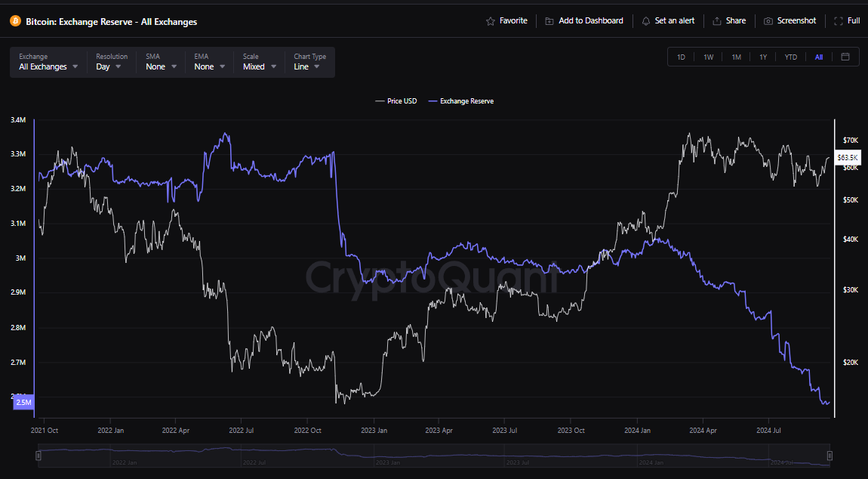Toggle Price USD series in legend
The width and height of the screenshot is (868, 479).
(x=396, y=100)
